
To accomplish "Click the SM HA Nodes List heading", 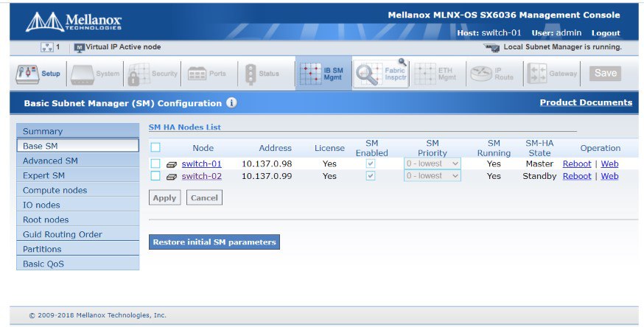I will pyautogui.click(x=185, y=127).
